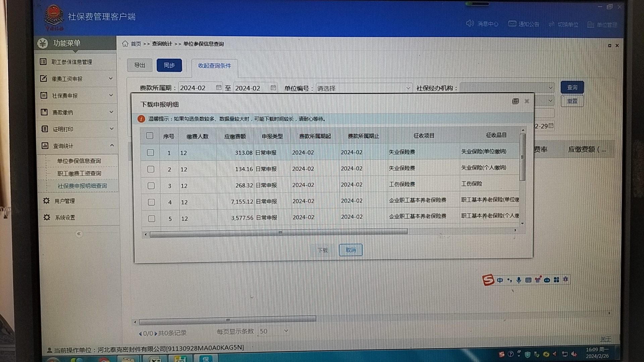Expand the 社保费申报 menu chevron
Image resolution: width=644 pixels, height=362 pixels.
point(111,95)
